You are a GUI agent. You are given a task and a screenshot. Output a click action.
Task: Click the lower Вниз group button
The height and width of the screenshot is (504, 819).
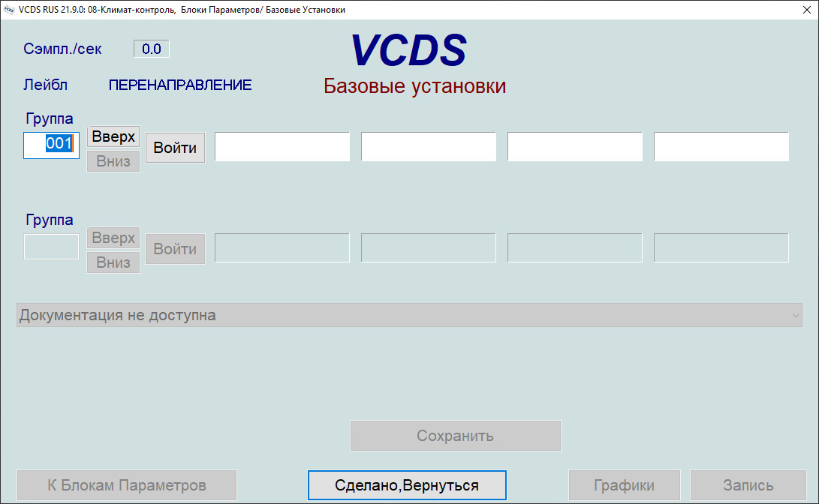[x=113, y=262]
